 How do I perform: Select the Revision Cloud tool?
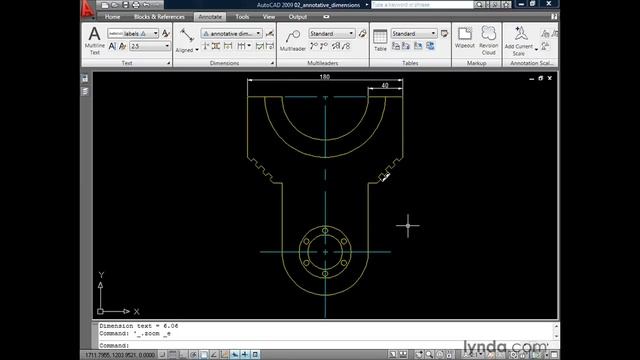click(x=489, y=40)
